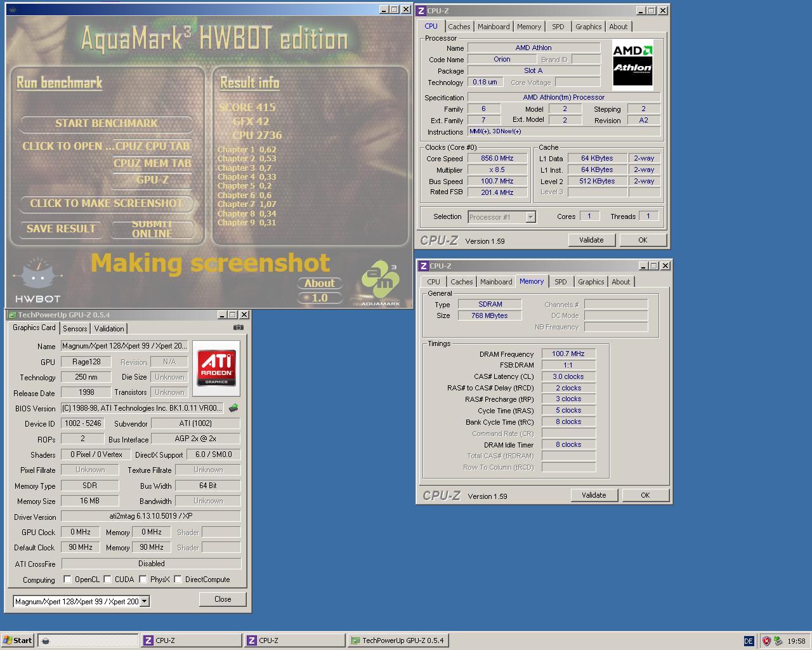Click the HWBOT cat logo in AquaMark
This screenshot has width=812, height=650.
tap(37, 281)
